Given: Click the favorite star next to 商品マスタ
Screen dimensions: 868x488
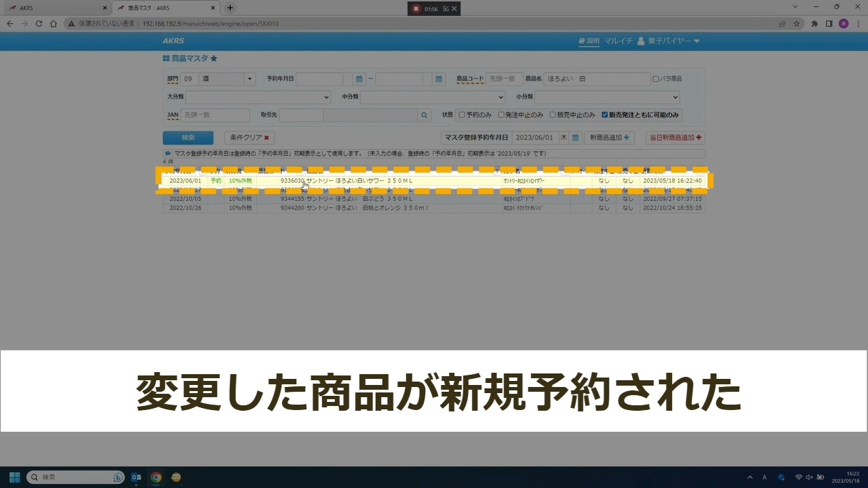Looking at the screenshot, I should (x=214, y=59).
